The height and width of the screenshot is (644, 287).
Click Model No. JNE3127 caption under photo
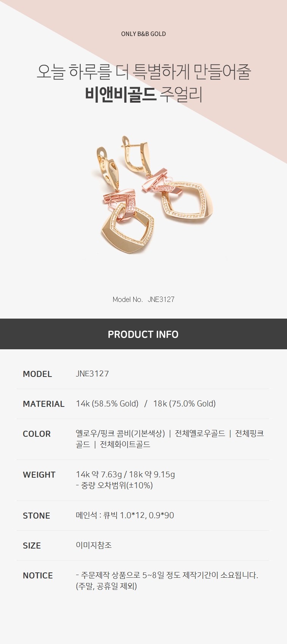click(x=143, y=299)
